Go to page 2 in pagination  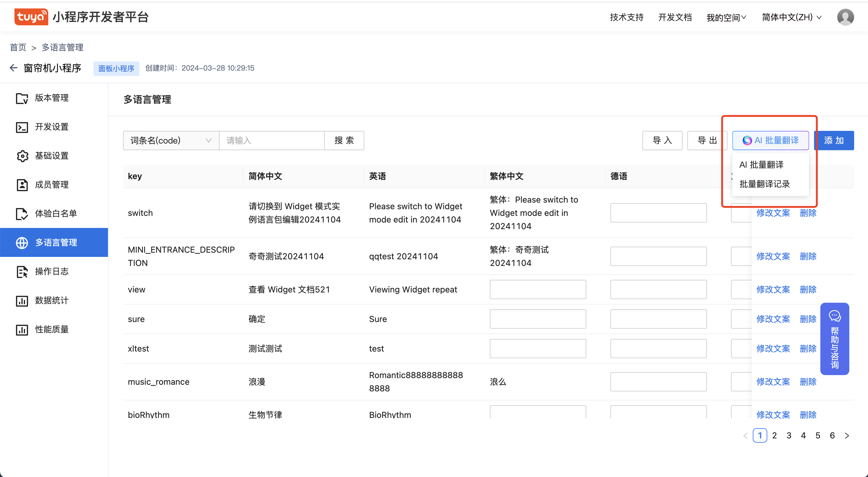coord(774,436)
